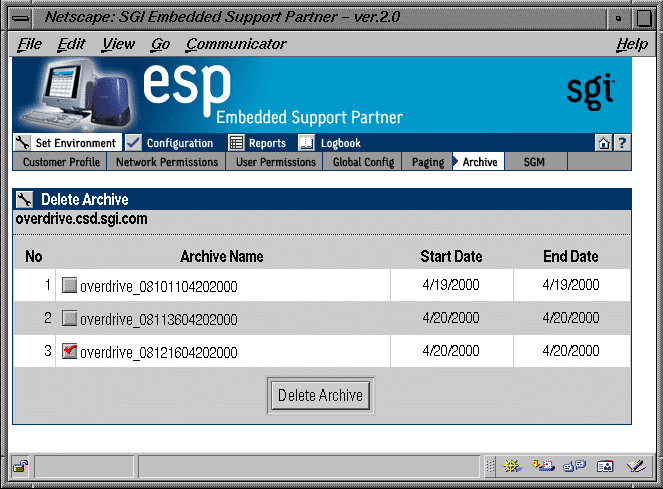Image resolution: width=663 pixels, height=489 pixels.
Task: Select the Archive tab
Action: pyautogui.click(x=479, y=162)
